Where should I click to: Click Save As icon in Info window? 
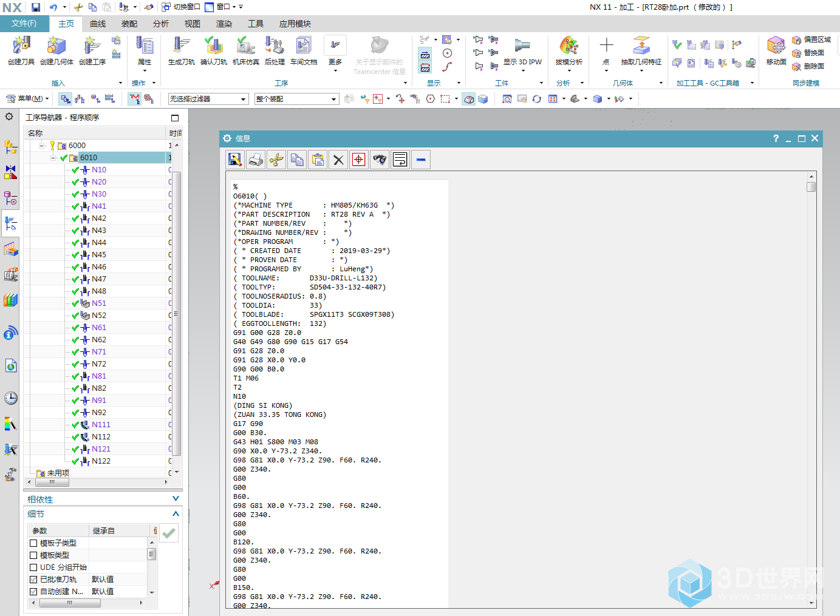235,160
